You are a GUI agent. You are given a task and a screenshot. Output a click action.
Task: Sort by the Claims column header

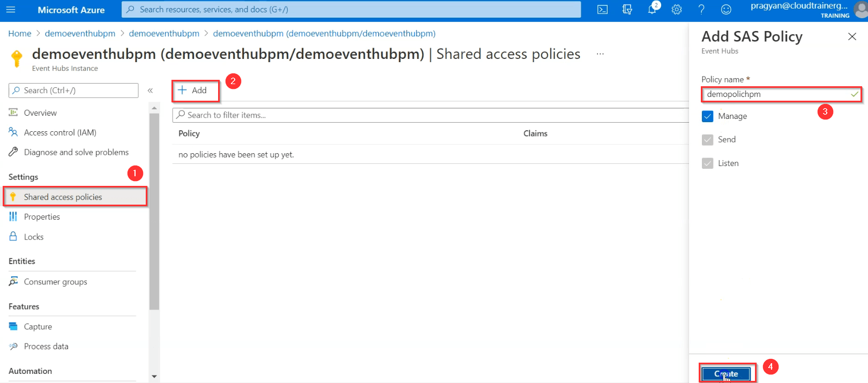[535, 133]
